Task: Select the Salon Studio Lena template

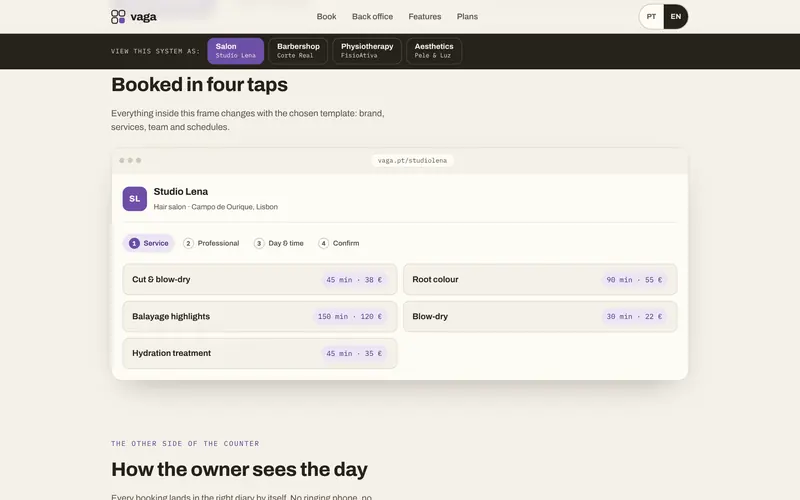Action: [x=235, y=51]
